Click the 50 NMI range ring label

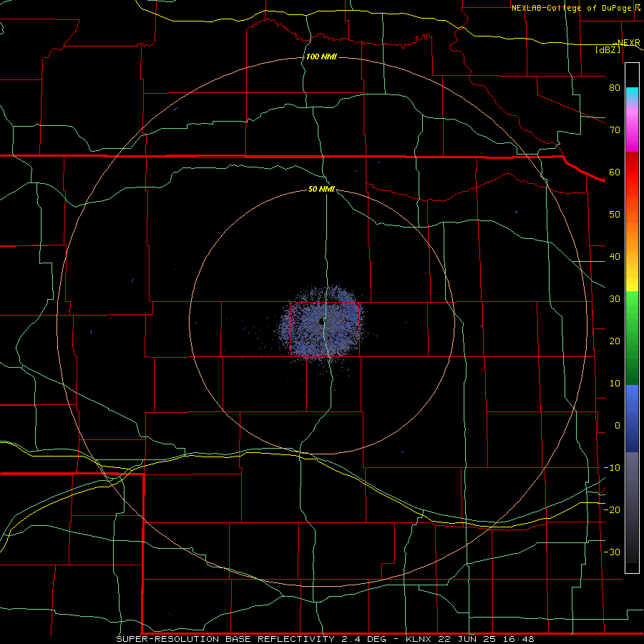point(321,189)
